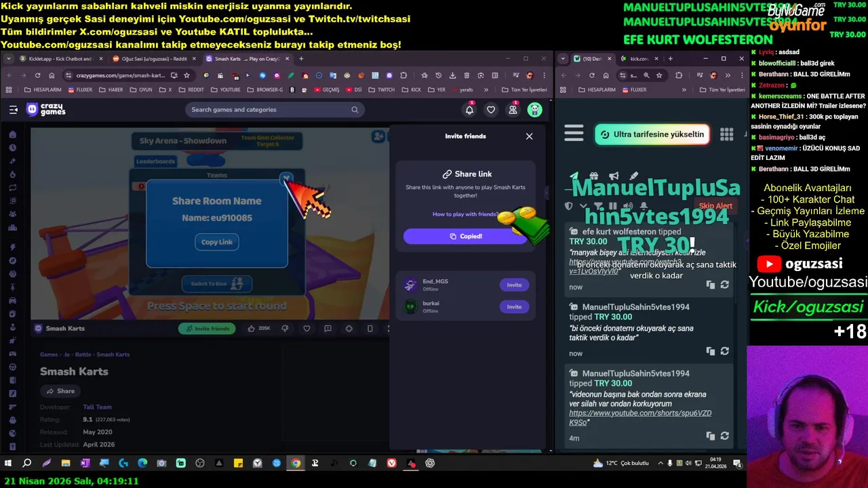Reload the CrazyGames browser page
868x488 pixels.
37,75
